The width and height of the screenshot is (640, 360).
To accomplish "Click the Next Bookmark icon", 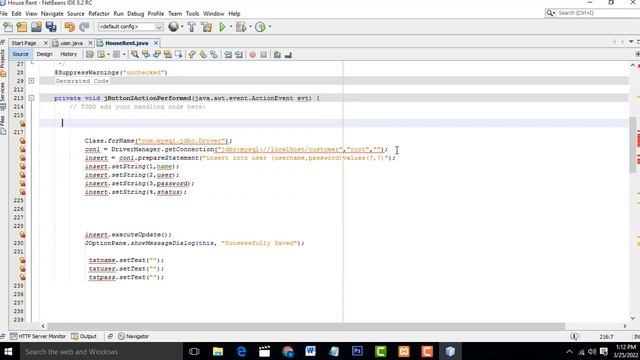I will click(203, 54).
